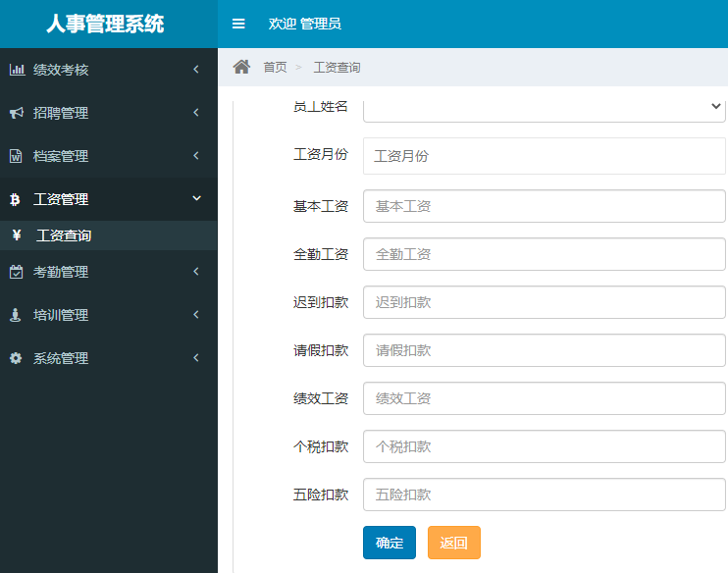Viewport: 728px width, 573px height.
Task: Click into the 工资月份 field
Action: point(544,156)
